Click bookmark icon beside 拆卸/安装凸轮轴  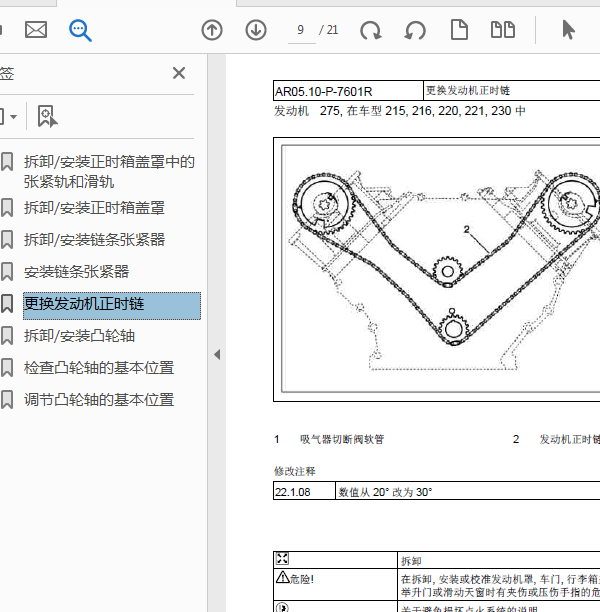pyautogui.click(x=7, y=336)
